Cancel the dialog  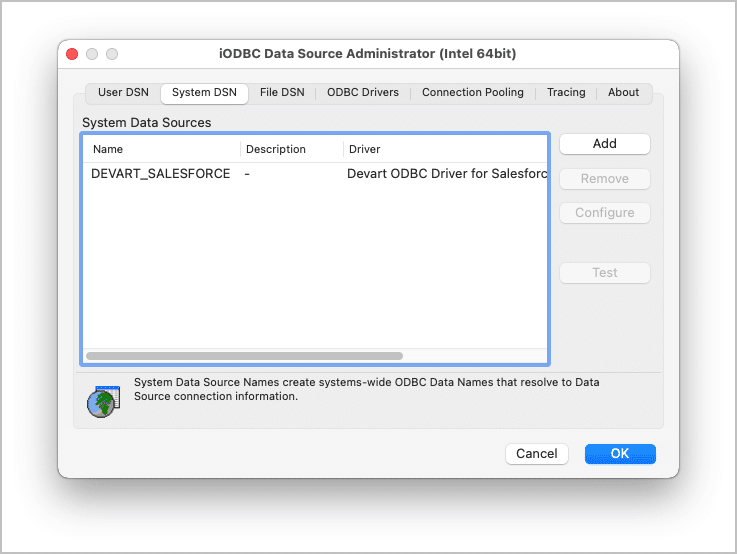[x=536, y=454]
